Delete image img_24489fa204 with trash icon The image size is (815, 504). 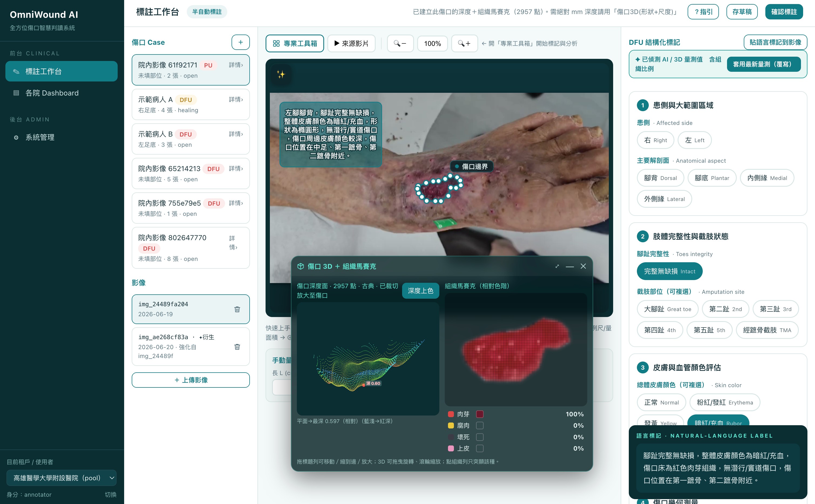237,309
